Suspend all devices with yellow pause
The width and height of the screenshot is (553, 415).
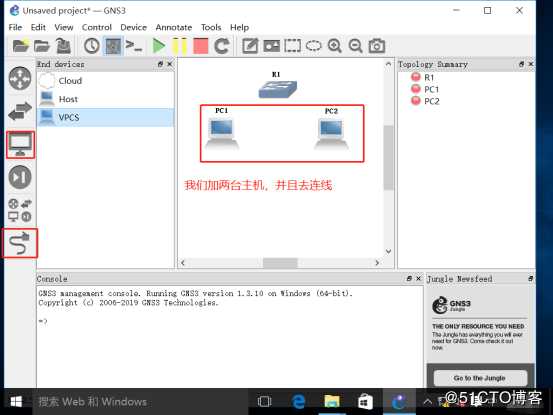180,46
